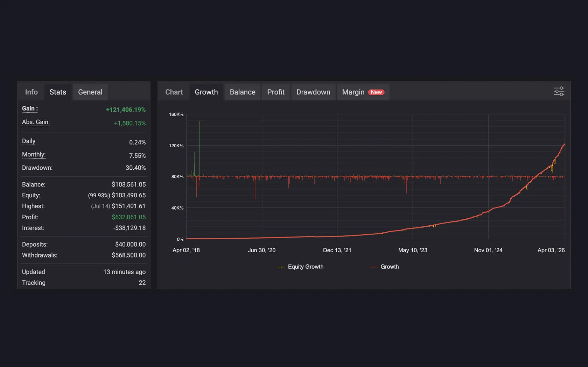Image resolution: width=588 pixels, height=367 pixels.
Task: Open the Balance chart tab
Action: [x=242, y=92]
